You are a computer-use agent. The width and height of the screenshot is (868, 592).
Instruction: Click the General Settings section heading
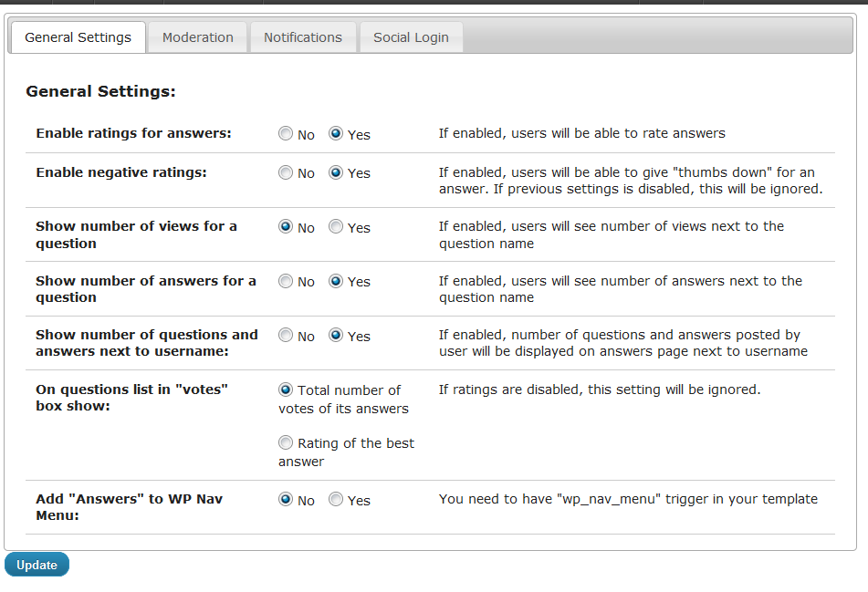pyautogui.click(x=100, y=91)
